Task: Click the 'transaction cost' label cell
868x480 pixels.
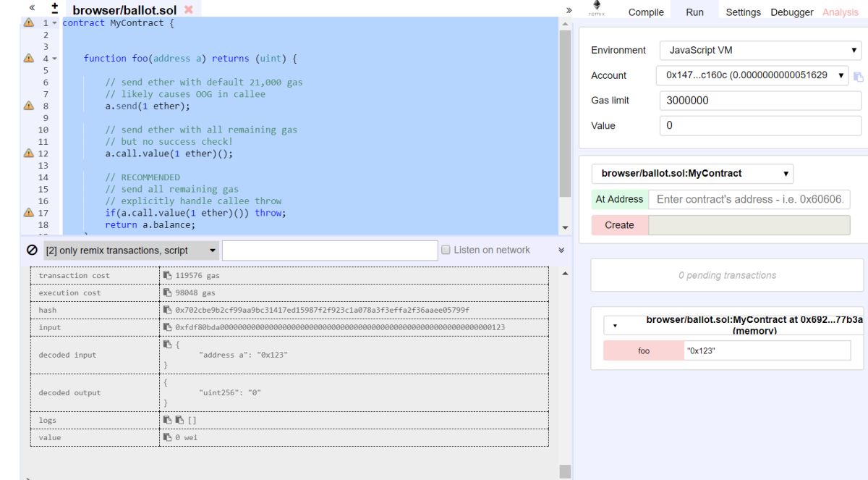Action: click(94, 276)
